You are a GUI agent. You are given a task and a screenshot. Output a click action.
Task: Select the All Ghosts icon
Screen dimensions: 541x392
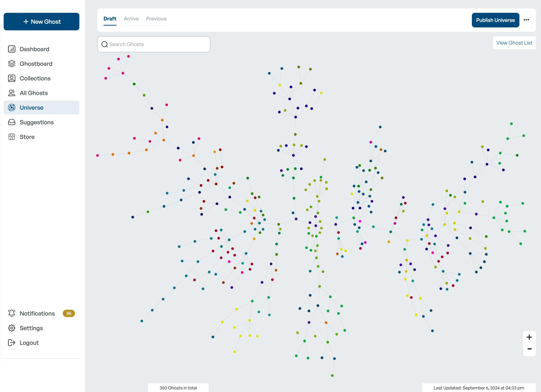coord(12,93)
